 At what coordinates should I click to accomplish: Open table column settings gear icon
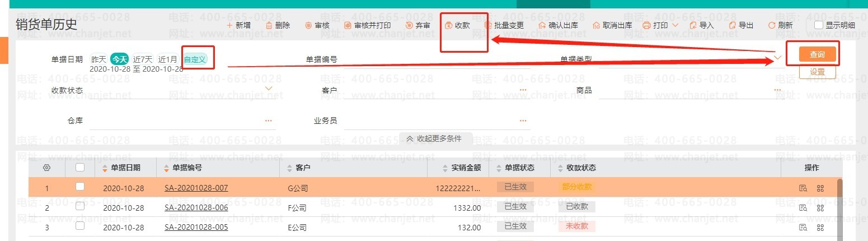coord(47,168)
